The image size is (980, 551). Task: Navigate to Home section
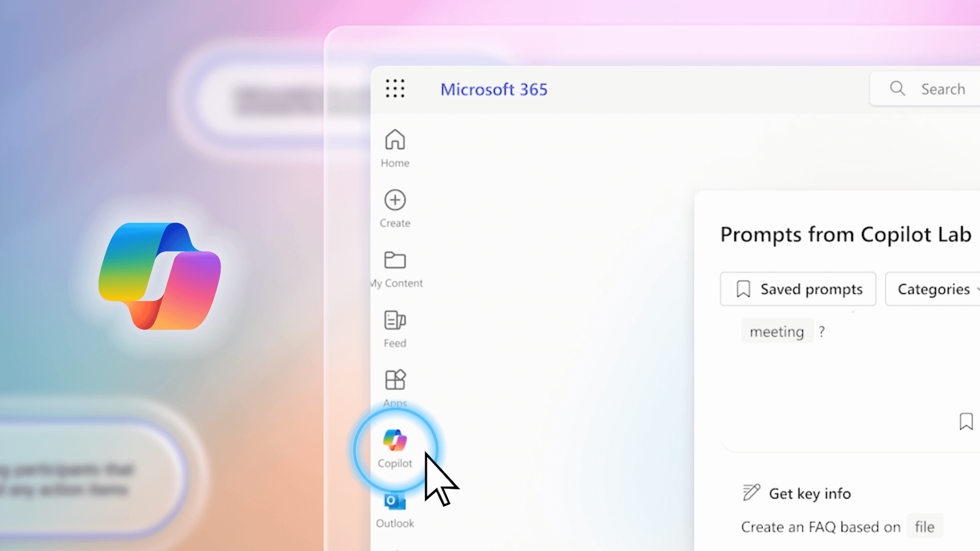pos(394,146)
